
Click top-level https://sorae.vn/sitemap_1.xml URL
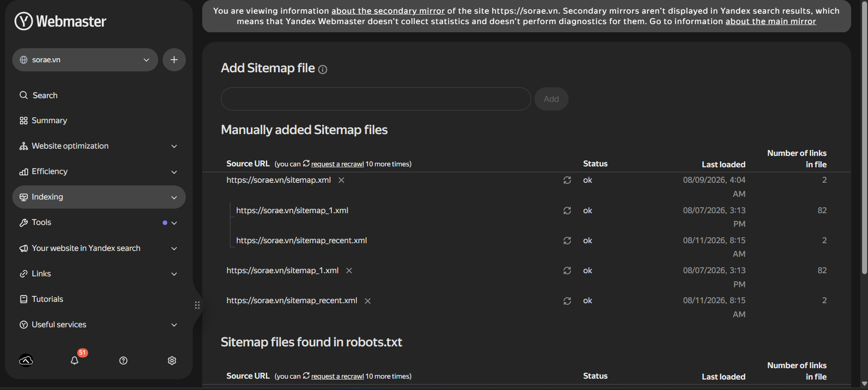point(282,270)
